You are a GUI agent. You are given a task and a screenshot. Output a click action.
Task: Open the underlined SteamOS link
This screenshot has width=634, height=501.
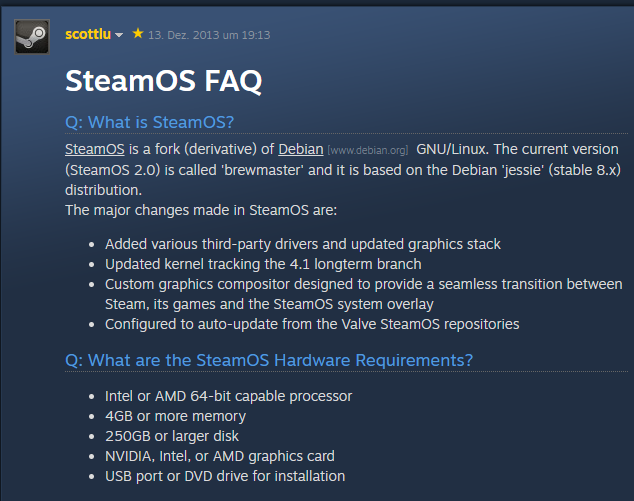(x=89, y=149)
